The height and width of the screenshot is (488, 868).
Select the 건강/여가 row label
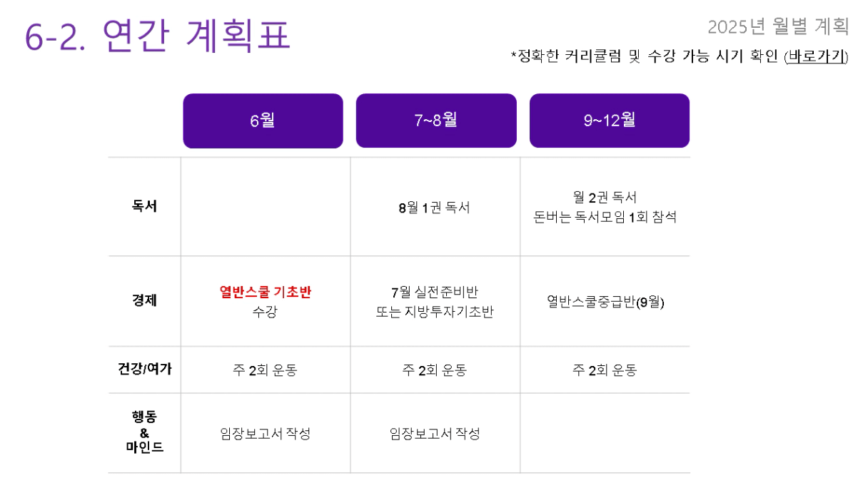coord(144,369)
